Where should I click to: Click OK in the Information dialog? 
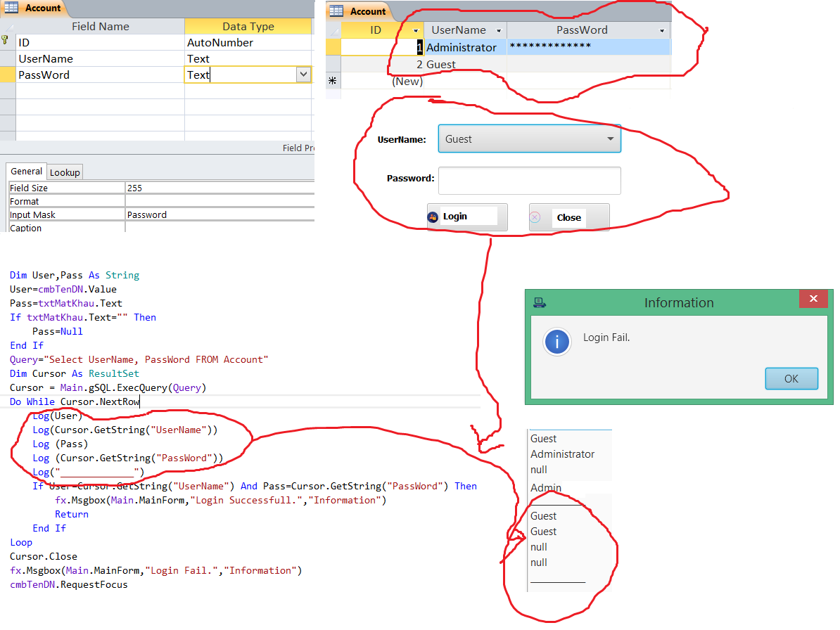[x=791, y=378]
